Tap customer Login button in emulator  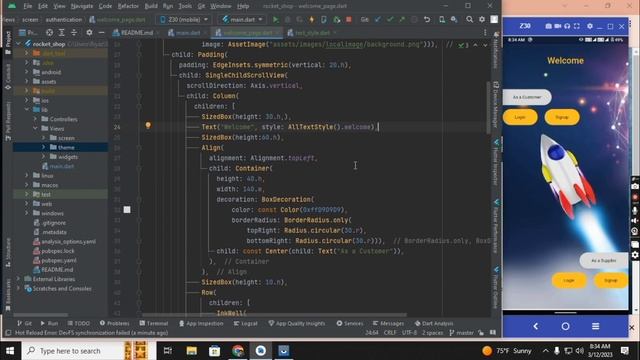(x=520, y=117)
